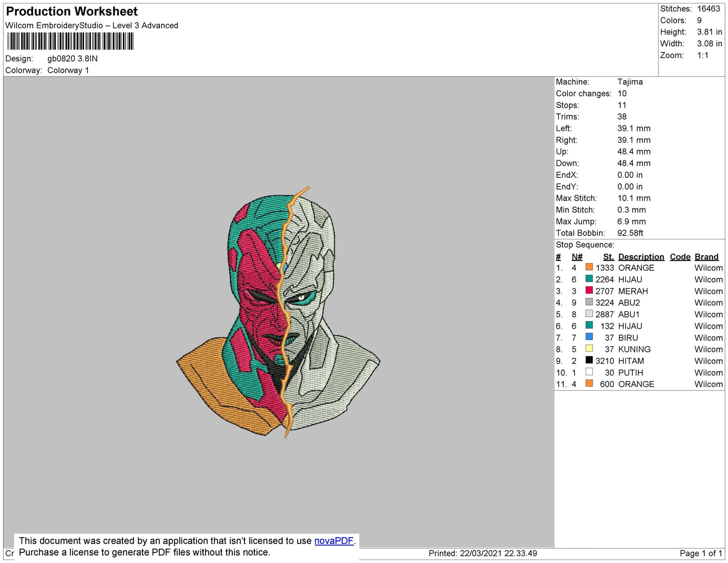
Task: Click orange swatch in stop 1 row
Action: [589, 267]
